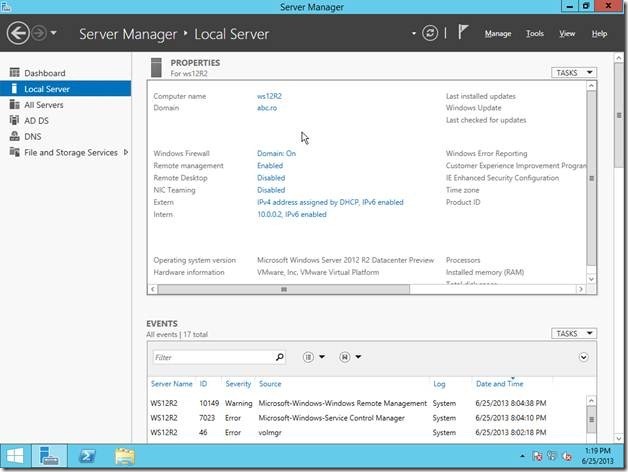The image size is (628, 472).
Task: Click the Dashboard grid icon
Action: click(14, 73)
